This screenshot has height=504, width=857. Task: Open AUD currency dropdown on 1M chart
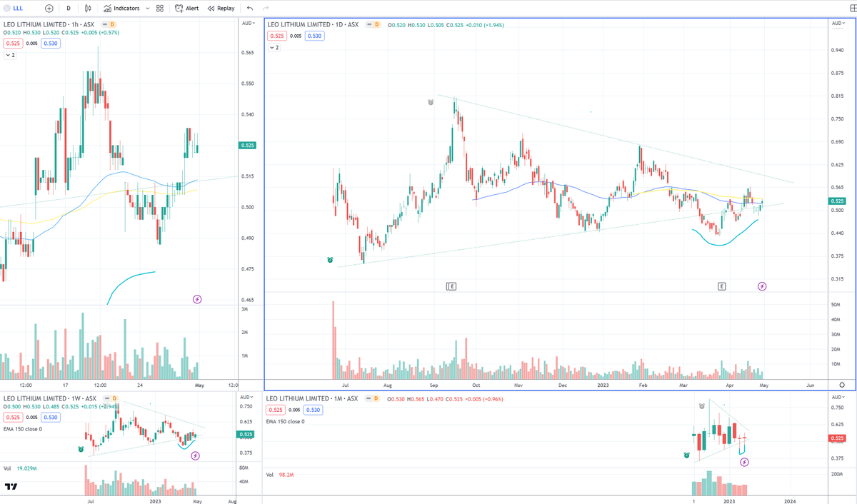click(x=840, y=397)
